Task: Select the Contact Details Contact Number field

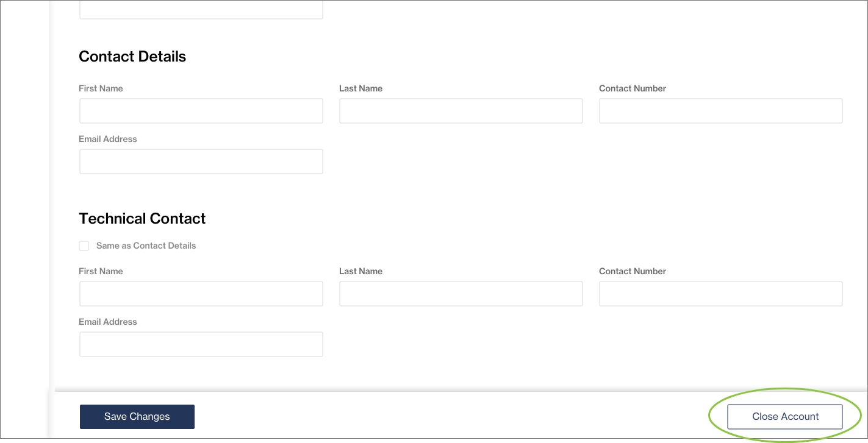Action: [x=720, y=112]
